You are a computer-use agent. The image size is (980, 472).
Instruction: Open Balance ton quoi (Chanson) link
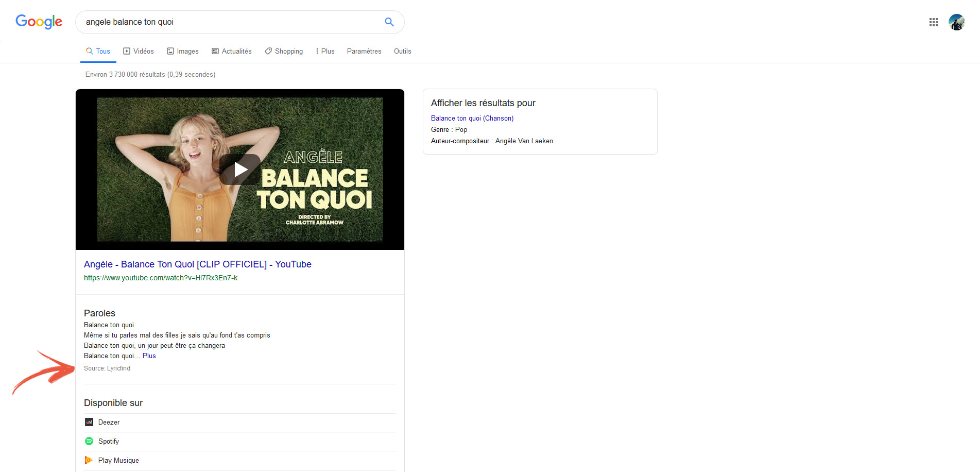(x=472, y=119)
